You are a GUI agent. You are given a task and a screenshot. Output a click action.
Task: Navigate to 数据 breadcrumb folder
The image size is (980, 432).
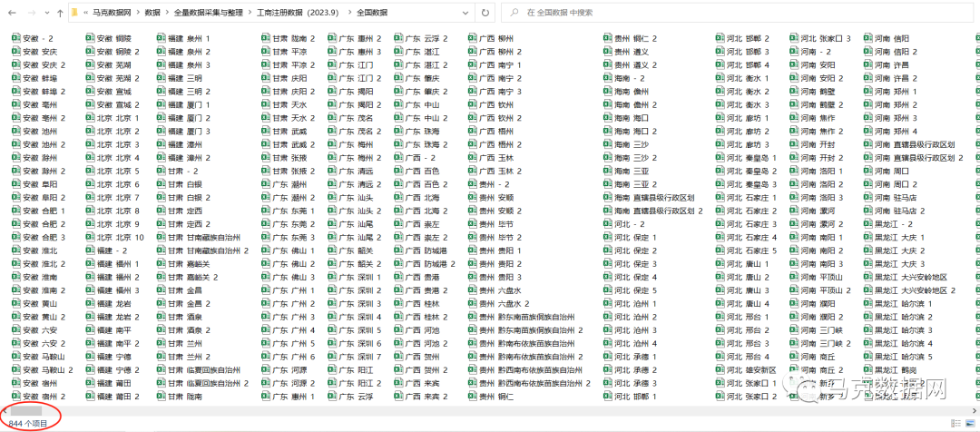click(x=152, y=13)
